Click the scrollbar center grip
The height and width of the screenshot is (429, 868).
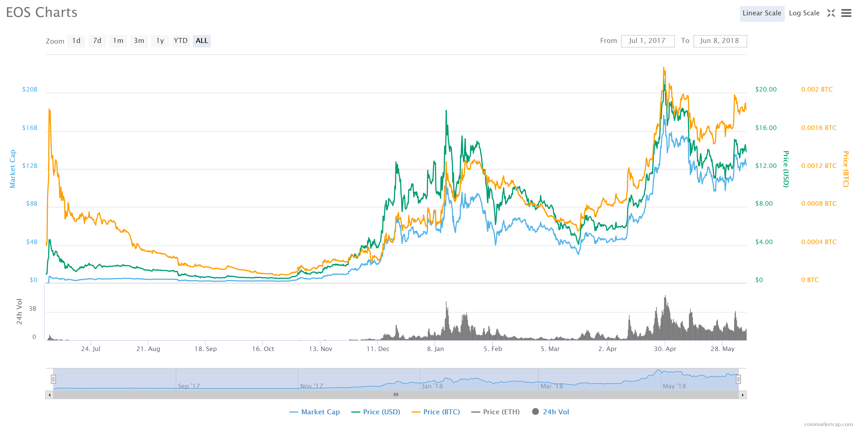[396, 395]
